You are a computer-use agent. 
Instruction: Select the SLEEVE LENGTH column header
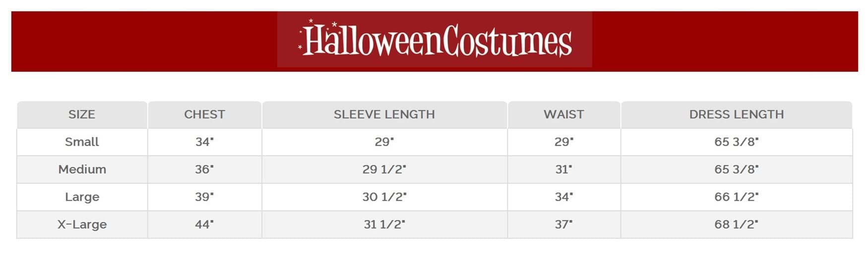tap(384, 114)
